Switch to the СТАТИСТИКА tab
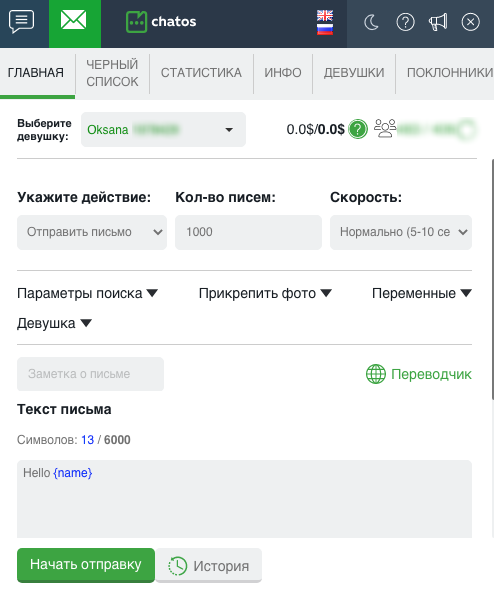494x595 pixels. 201,72
